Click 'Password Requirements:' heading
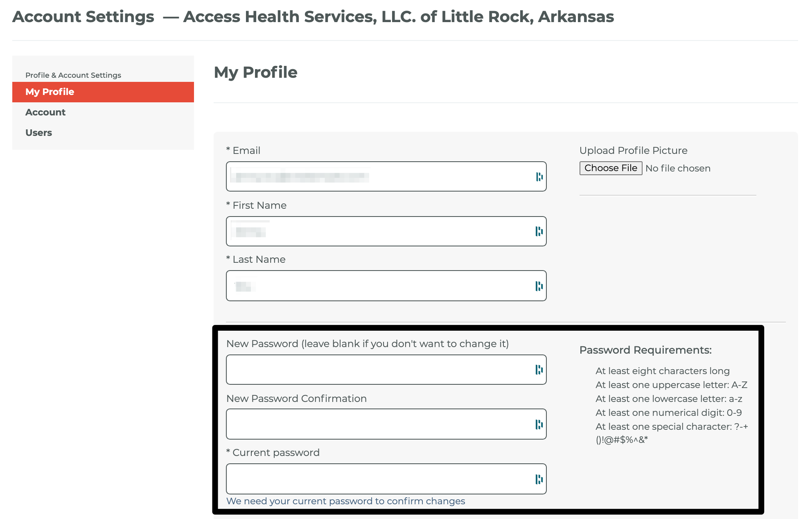 (645, 350)
